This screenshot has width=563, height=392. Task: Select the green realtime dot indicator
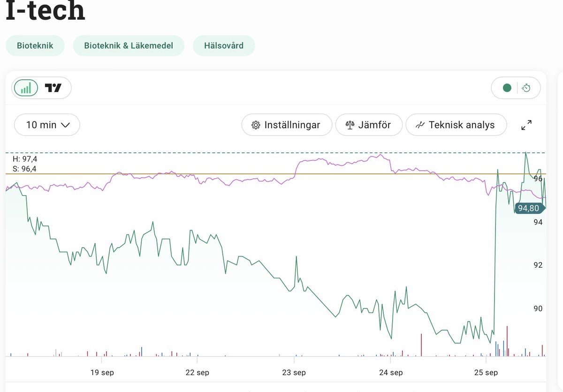(x=507, y=88)
